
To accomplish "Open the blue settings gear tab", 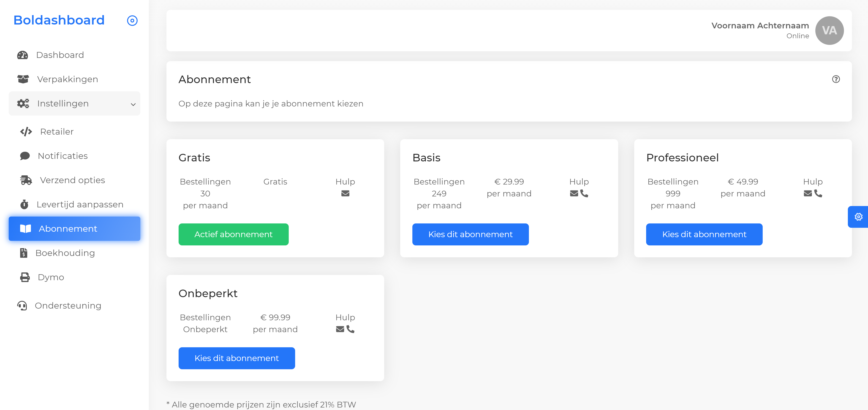I will (x=858, y=217).
